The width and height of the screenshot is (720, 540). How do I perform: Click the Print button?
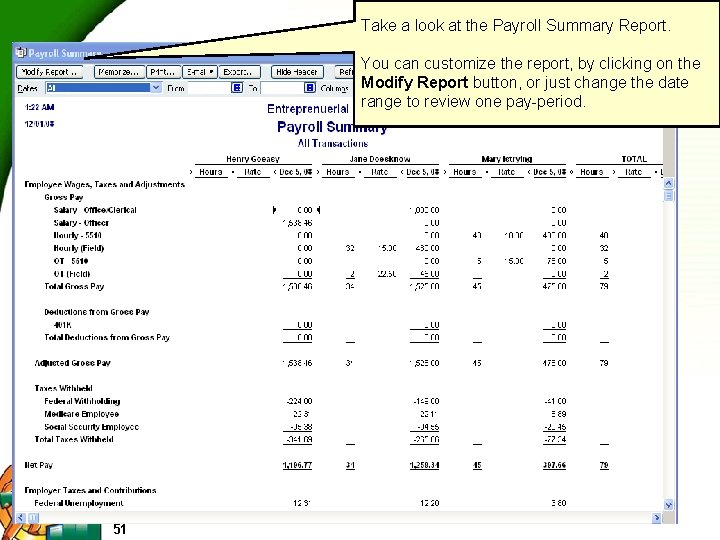163,72
